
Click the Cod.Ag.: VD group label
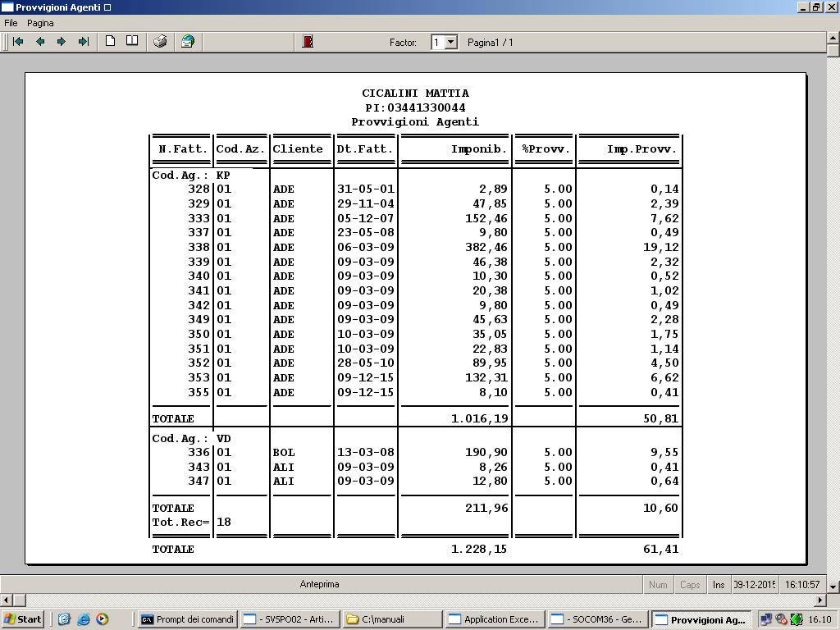tap(191, 438)
